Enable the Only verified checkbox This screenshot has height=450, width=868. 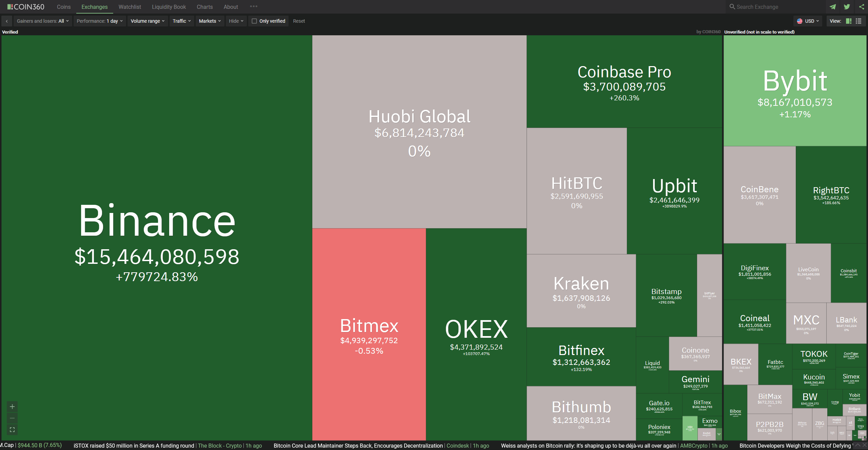tap(254, 21)
